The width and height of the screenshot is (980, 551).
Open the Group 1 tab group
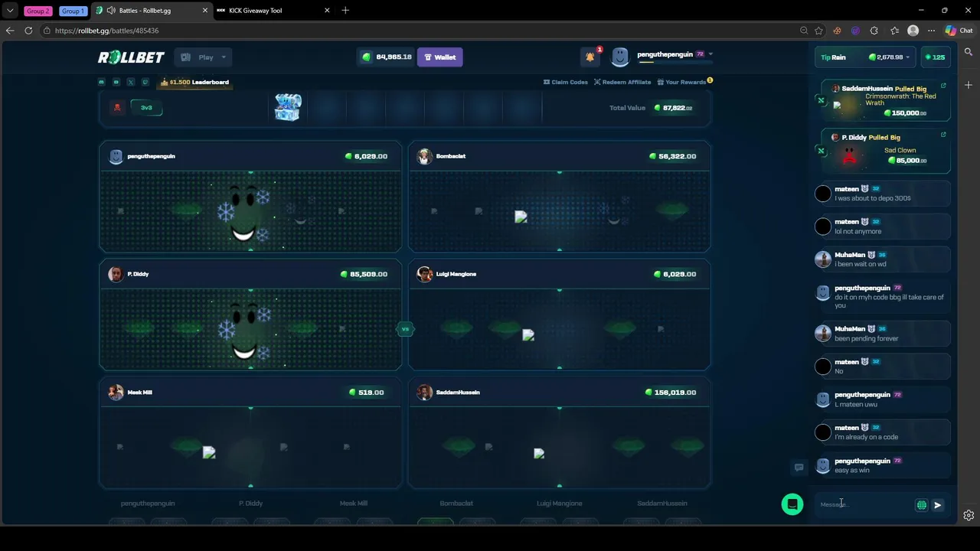coord(73,11)
